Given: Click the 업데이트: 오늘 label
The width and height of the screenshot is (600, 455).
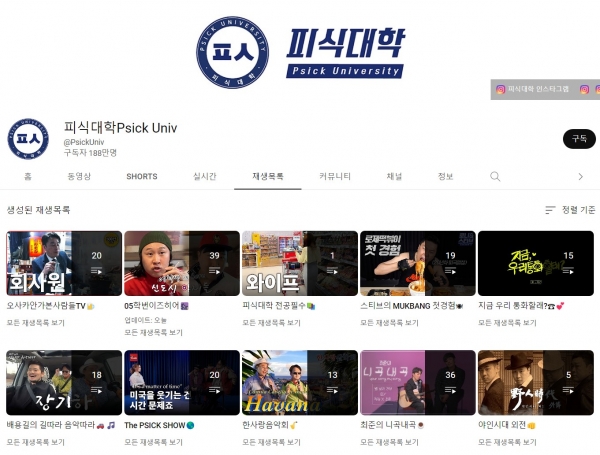Looking at the screenshot, I should click(145, 320).
